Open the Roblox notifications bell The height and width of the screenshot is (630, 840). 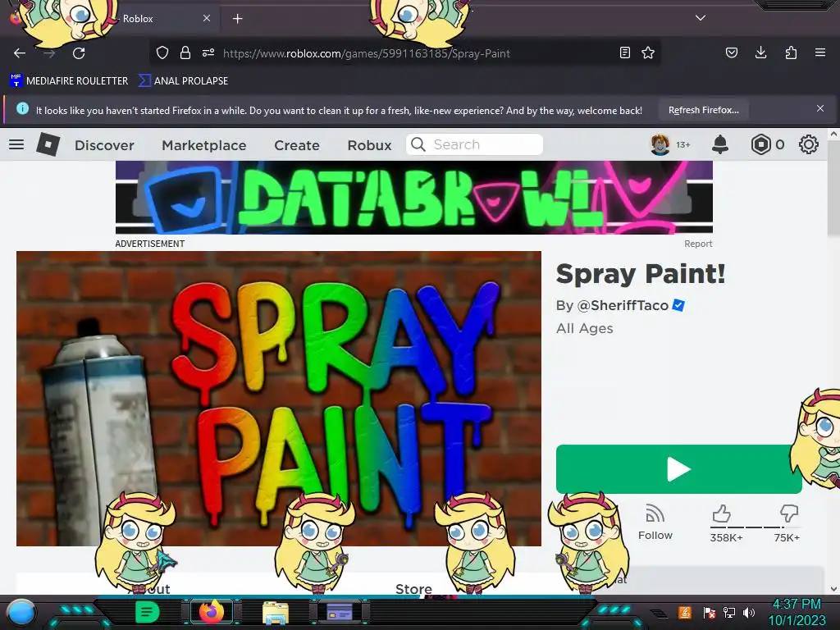coord(720,144)
